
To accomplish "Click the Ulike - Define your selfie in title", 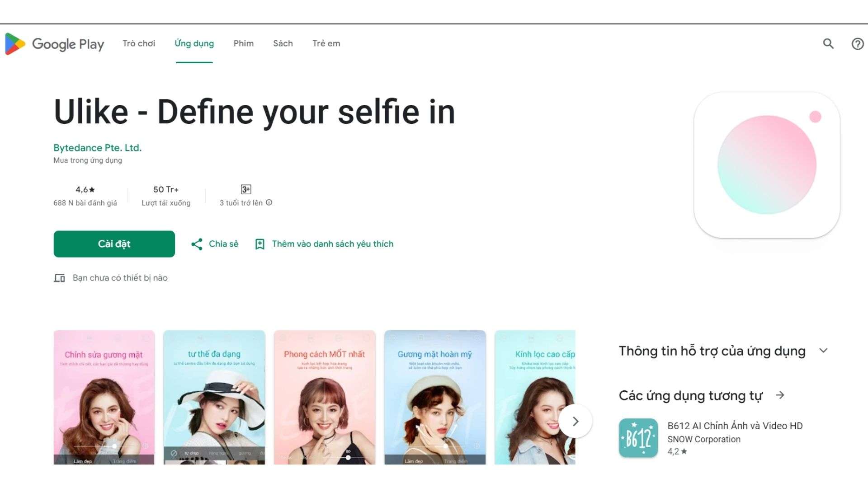I will coord(255,112).
